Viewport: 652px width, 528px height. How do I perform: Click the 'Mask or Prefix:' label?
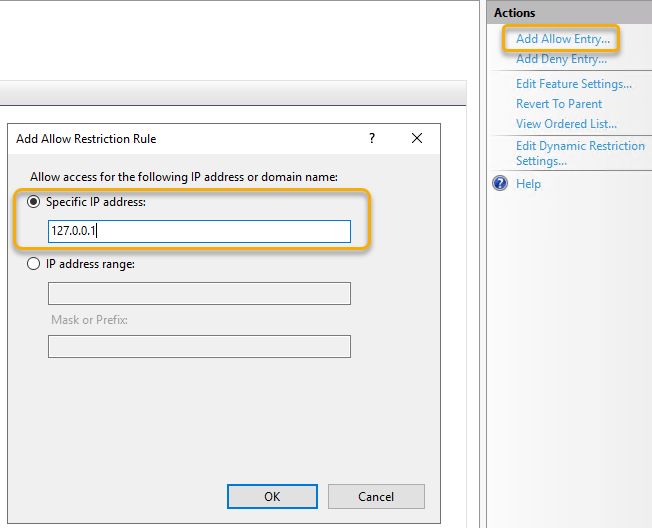coord(89,320)
